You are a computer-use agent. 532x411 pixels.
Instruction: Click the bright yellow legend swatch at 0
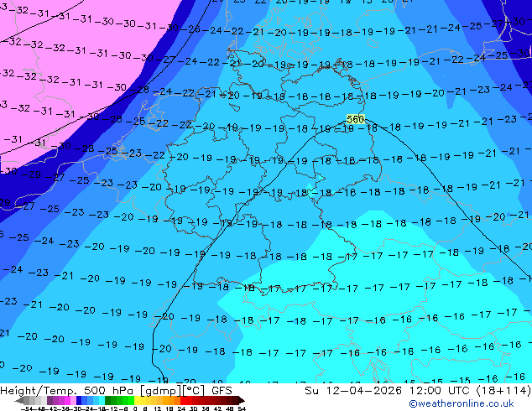137,400
